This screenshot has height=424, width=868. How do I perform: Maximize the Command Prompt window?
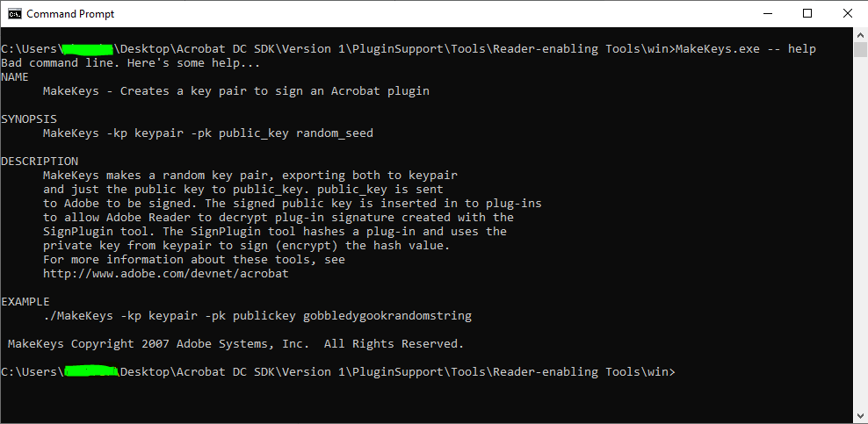coord(807,13)
